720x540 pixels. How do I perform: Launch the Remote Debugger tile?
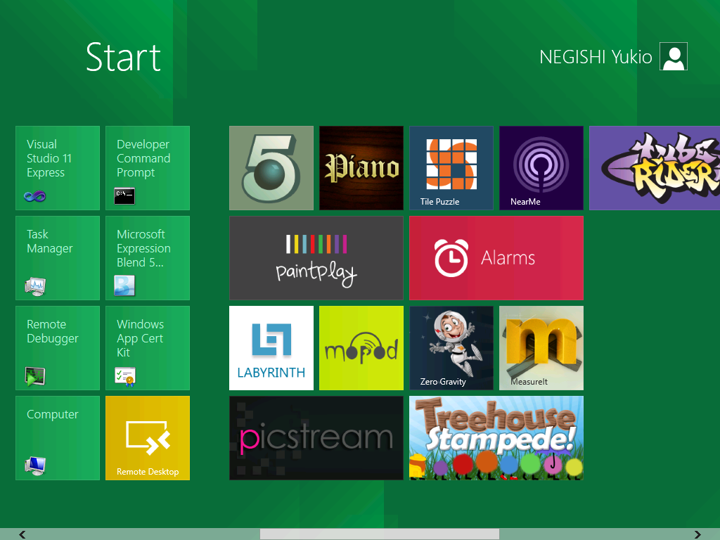coord(57,348)
